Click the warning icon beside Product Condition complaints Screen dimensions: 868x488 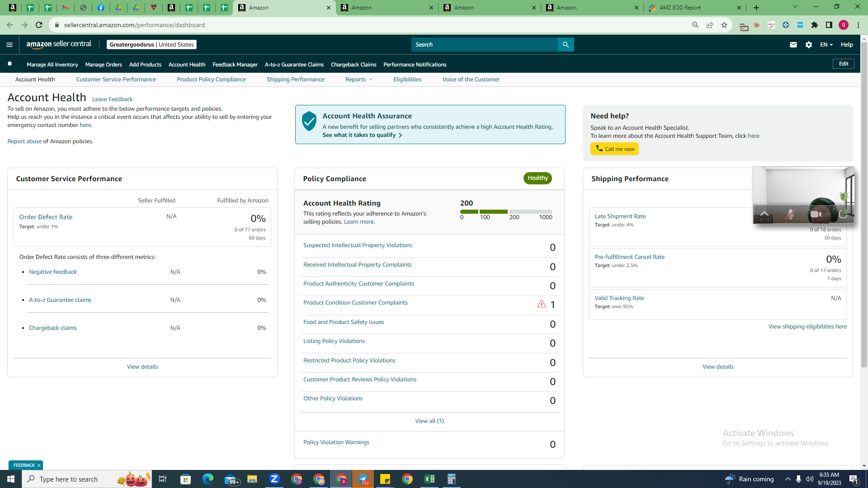pos(541,304)
